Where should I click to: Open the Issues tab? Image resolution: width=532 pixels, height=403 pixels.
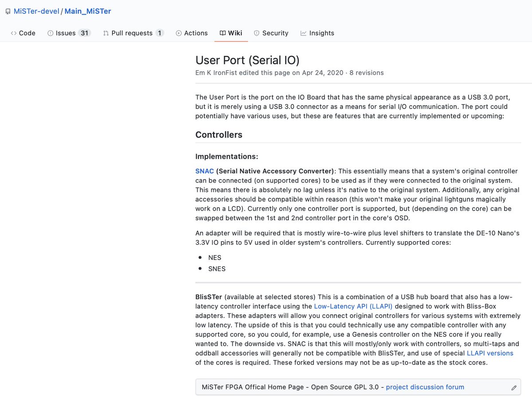[x=69, y=33]
